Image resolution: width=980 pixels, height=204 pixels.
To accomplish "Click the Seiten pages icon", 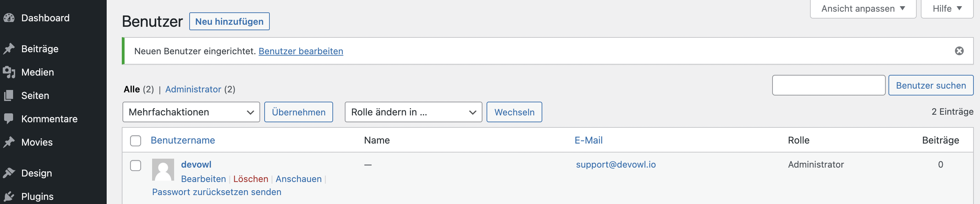I will coord(9,95).
